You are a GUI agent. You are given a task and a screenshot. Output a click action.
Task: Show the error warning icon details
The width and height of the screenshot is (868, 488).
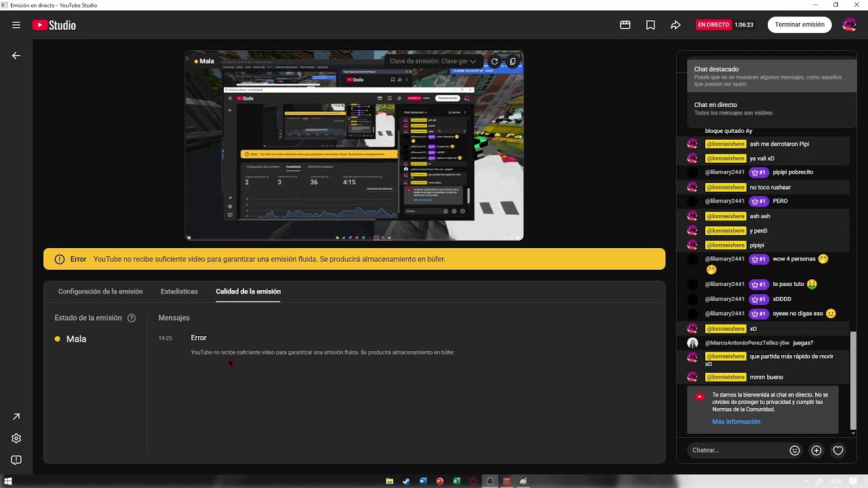60,259
